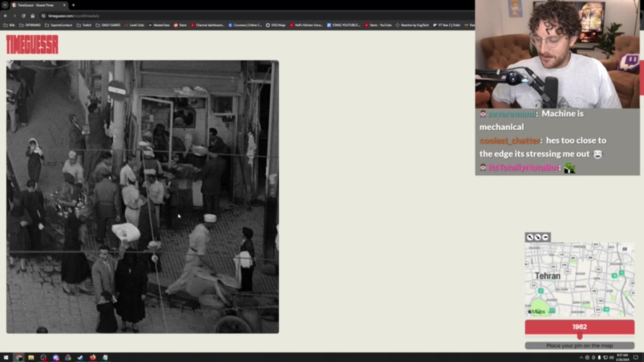This screenshot has width=644, height=362.
Task: Open the MasterClass bookmark
Action: point(159,25)
